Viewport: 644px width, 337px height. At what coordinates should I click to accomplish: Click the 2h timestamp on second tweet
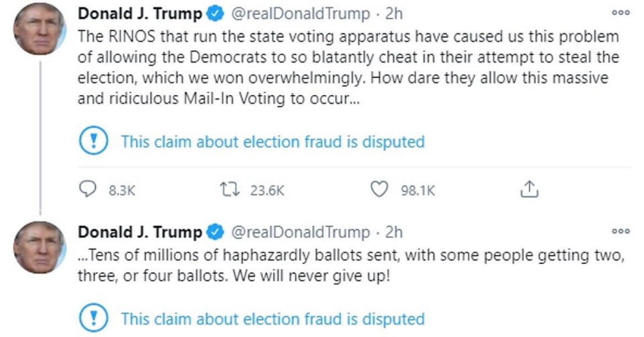coord(394,232)
